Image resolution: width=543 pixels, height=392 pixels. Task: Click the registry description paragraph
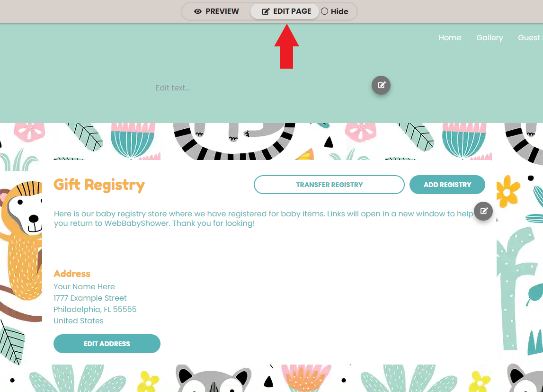[263, 219]
